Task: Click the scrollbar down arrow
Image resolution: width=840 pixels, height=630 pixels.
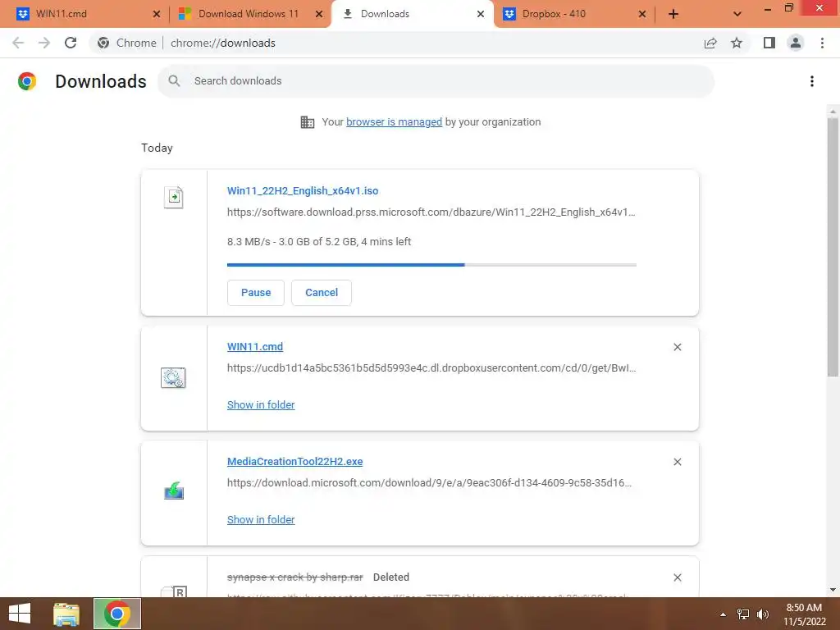Action: [833, 590]
